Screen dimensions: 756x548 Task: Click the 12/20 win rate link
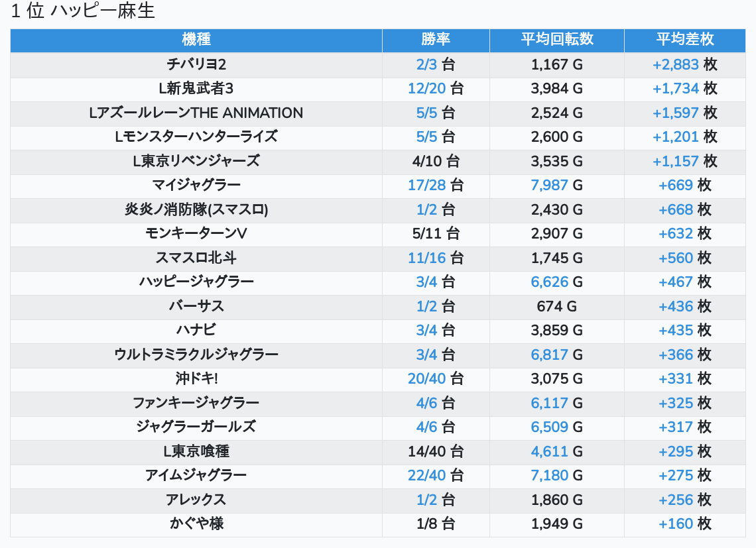pyautogui.click(x=427, y=89)
